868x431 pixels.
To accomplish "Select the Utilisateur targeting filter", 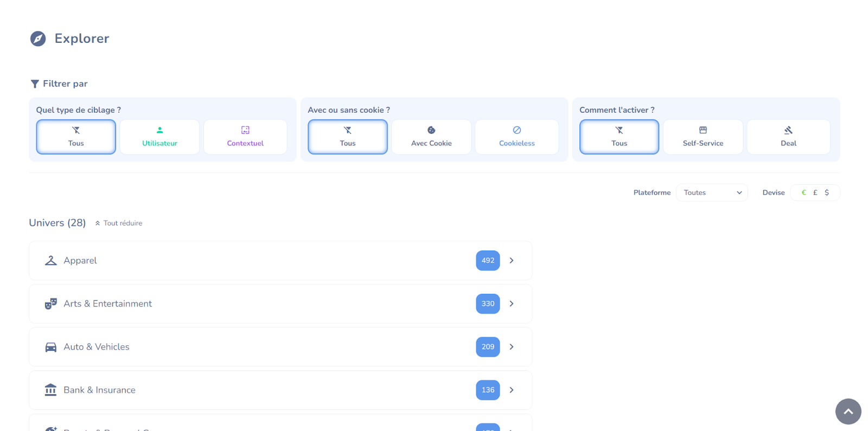I will point(159,137).
